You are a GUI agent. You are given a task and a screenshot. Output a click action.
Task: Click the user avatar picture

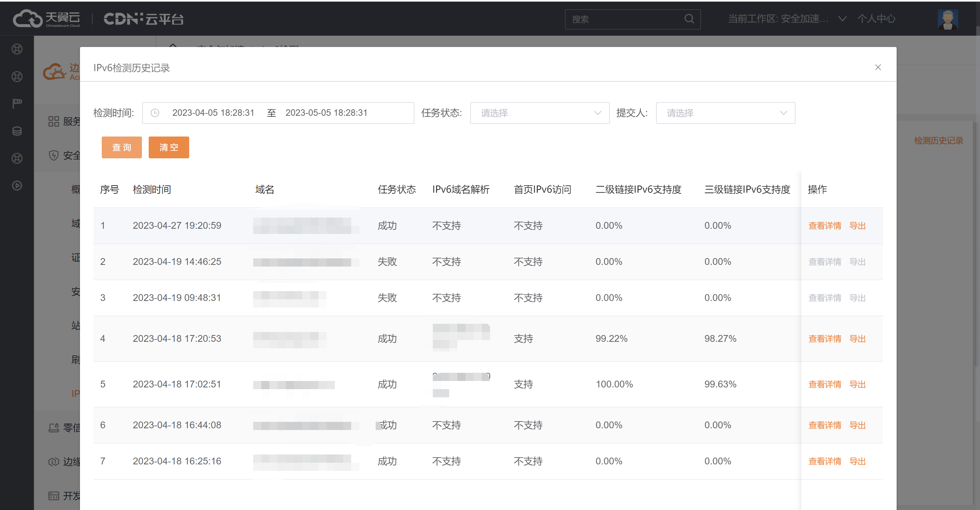(x=947, y=19)
